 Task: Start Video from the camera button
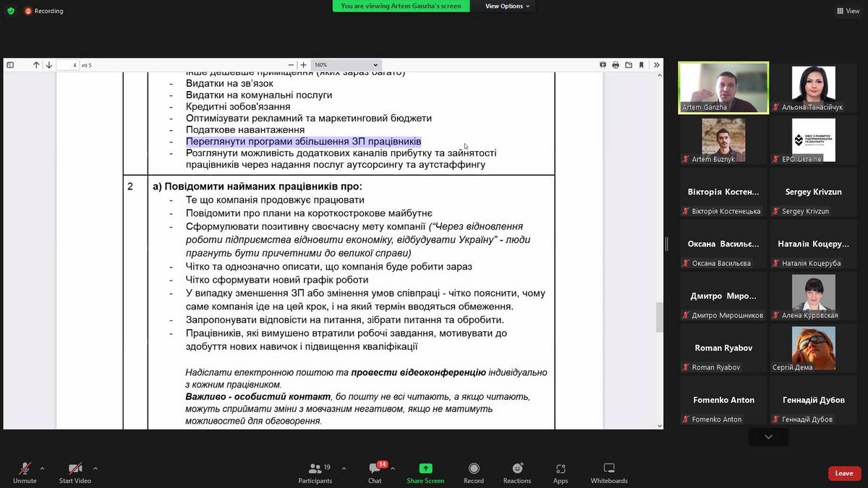pyautogui.click(x=75, y=471)
